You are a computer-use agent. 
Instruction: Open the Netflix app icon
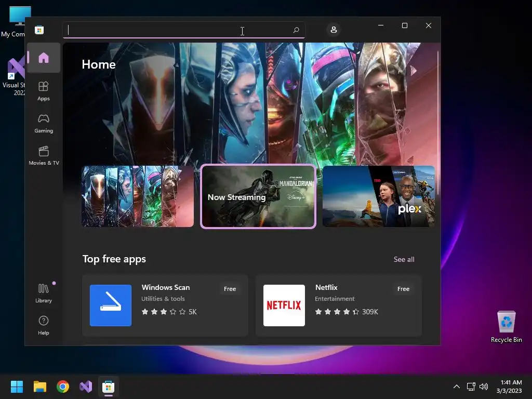(x=284, y=305)
